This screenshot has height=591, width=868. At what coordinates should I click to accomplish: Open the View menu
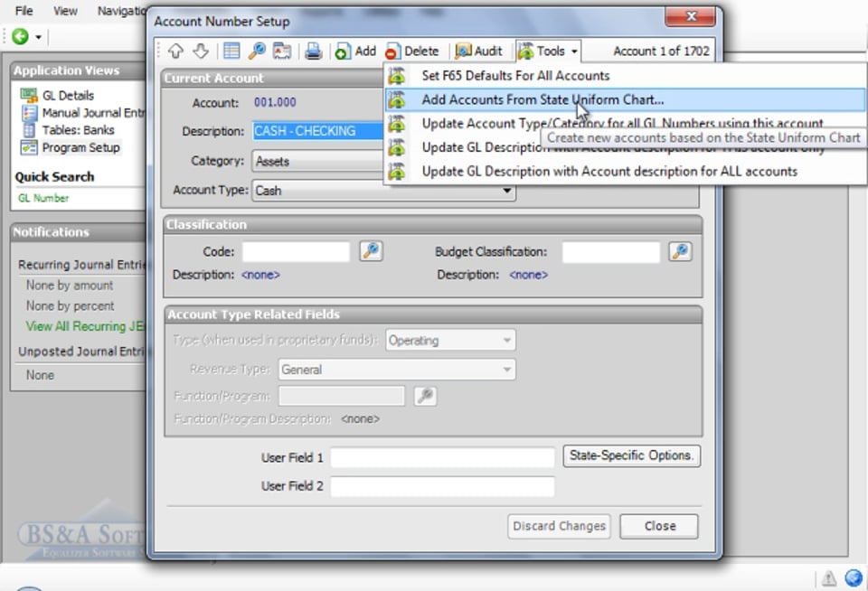[x=65, y=11]
